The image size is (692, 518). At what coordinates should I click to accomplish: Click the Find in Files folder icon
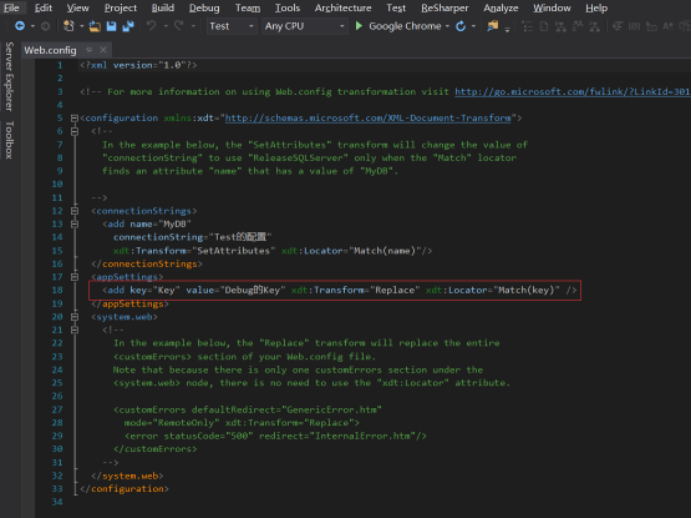point(493,26)
